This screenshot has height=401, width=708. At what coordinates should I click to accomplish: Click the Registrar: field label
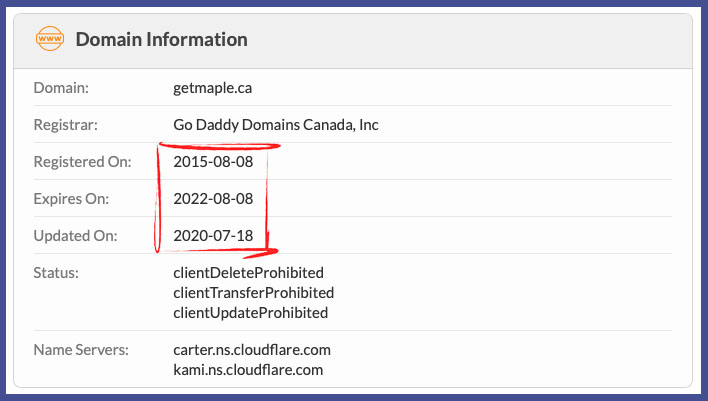[65, 125]
